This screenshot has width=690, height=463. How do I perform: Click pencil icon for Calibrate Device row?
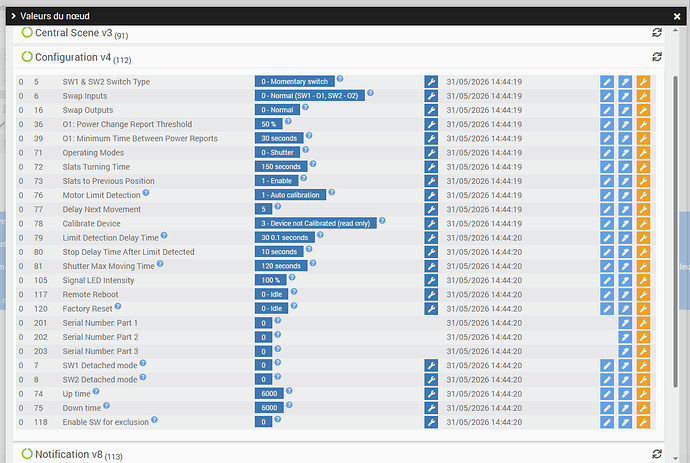pos(607,224)
